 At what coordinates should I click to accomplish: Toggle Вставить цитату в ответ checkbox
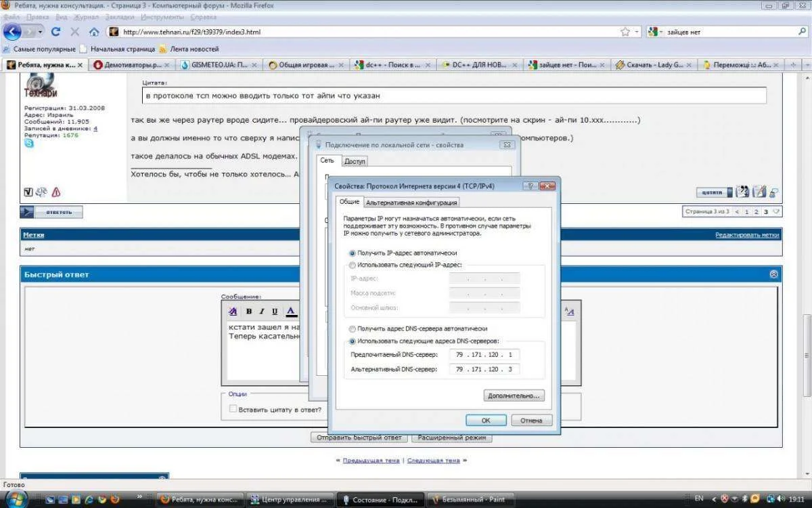[233, 409]
